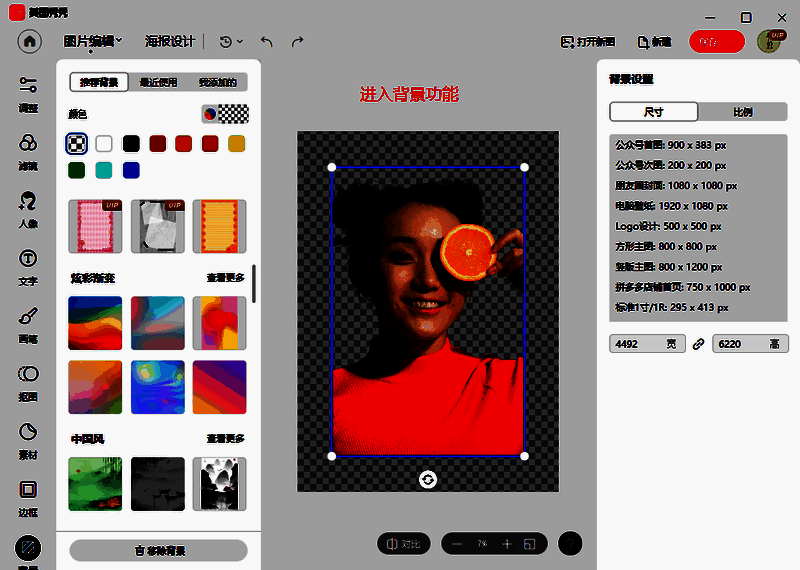Switch to the 海报设计 tab

[170, 41]
